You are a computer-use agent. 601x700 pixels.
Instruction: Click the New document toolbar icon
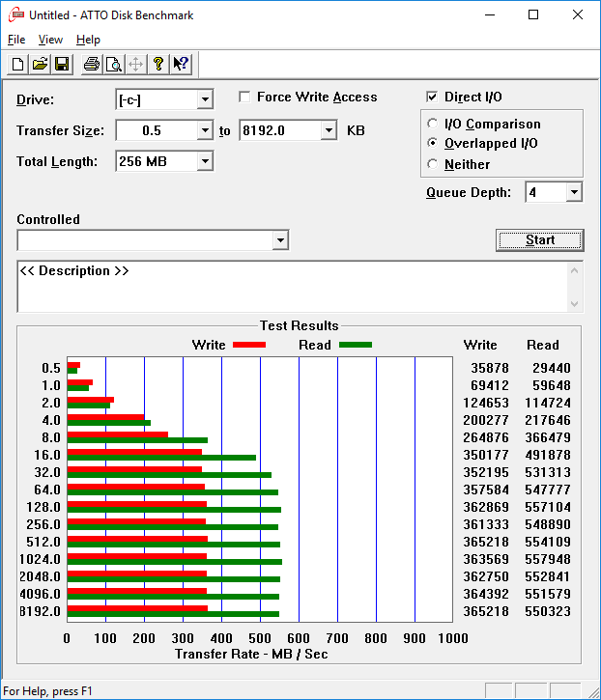pyautogui.click(x=17, y=65)
